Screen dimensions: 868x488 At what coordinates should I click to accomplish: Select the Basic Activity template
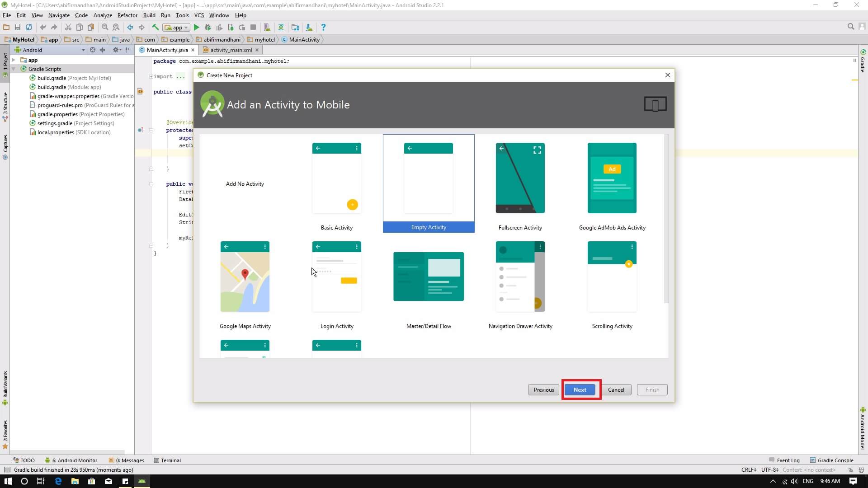click(336, 185)
